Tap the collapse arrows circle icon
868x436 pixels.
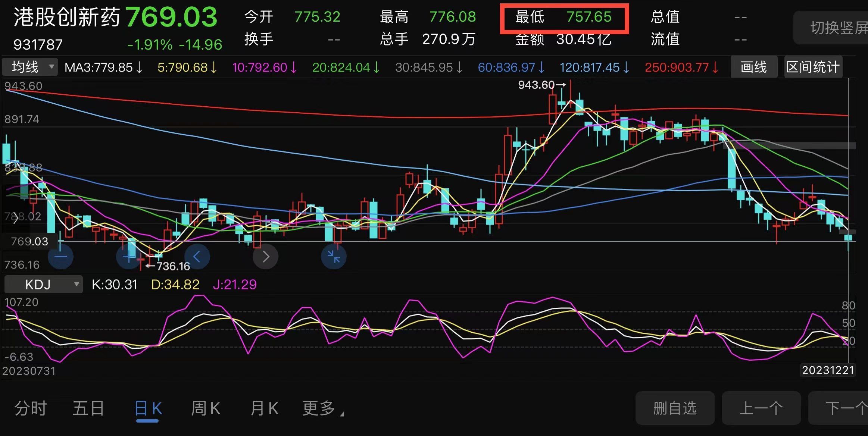[x=334, y=257]
